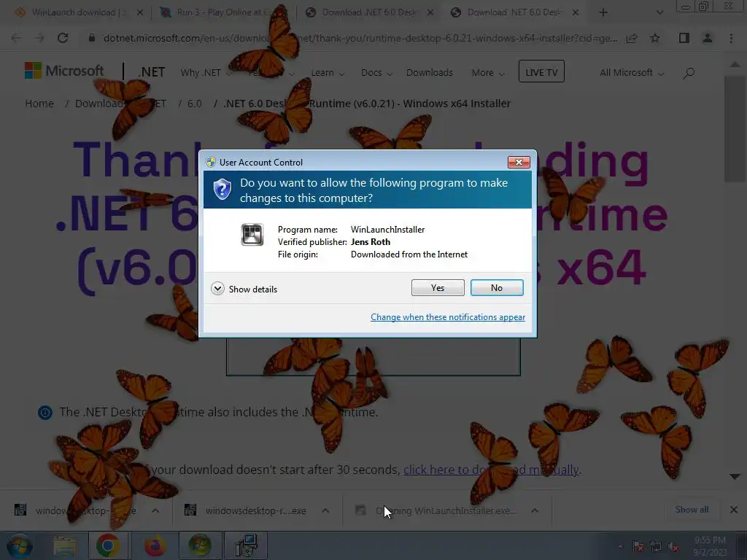The image size is (747, 560).
Task: Click the page vertical scrollbar thumb
Action: click(x=735, y=128)
